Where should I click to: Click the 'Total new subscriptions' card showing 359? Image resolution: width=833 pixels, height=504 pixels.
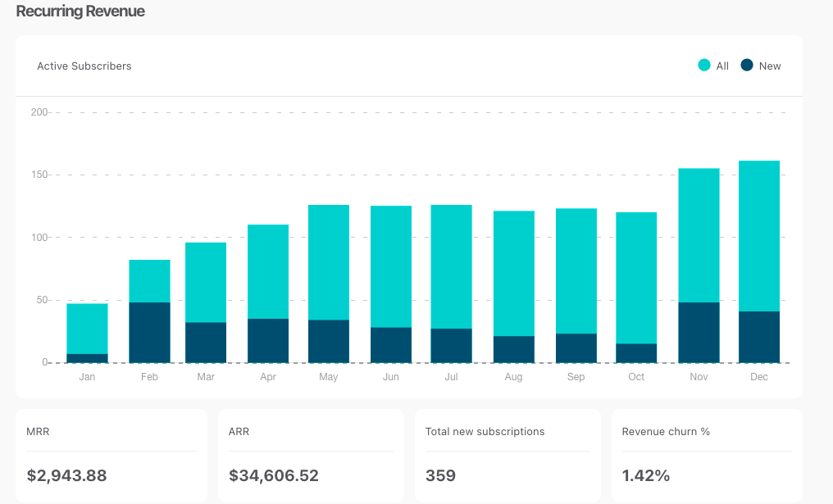point(507,455)
